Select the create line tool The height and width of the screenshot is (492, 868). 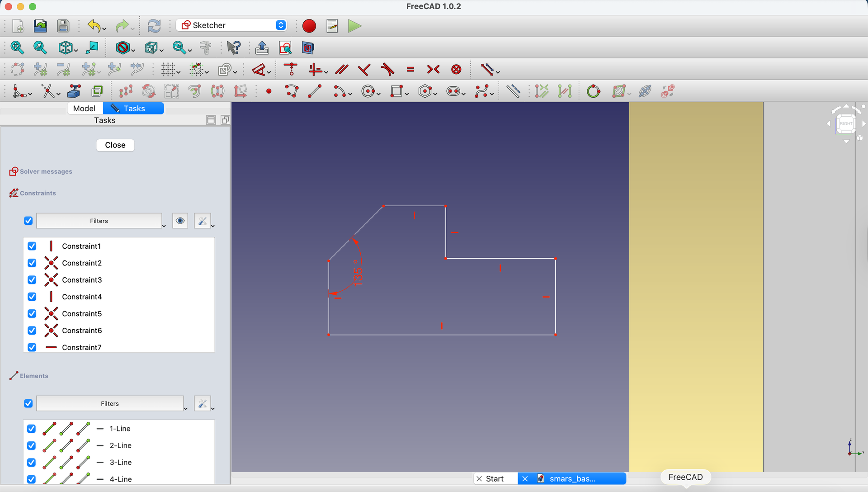coord(315,91)
